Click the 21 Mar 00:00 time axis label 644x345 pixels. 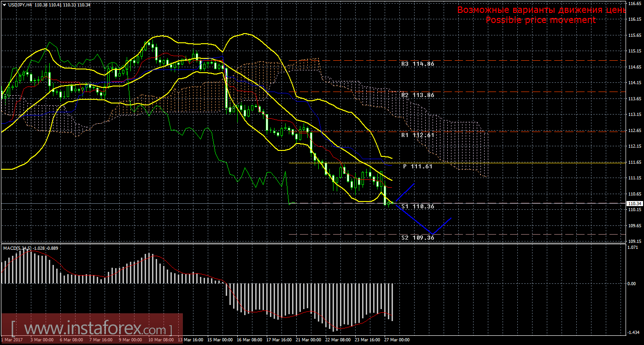click(308, 340)
